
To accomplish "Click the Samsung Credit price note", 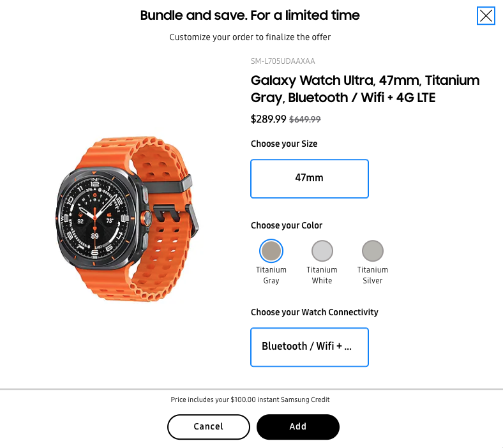I will (x=250, y=399).
